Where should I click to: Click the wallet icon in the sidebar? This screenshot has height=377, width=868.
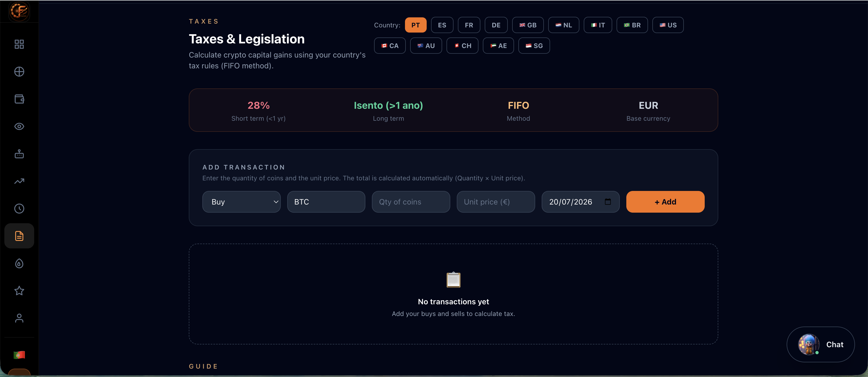pos(19,99)
